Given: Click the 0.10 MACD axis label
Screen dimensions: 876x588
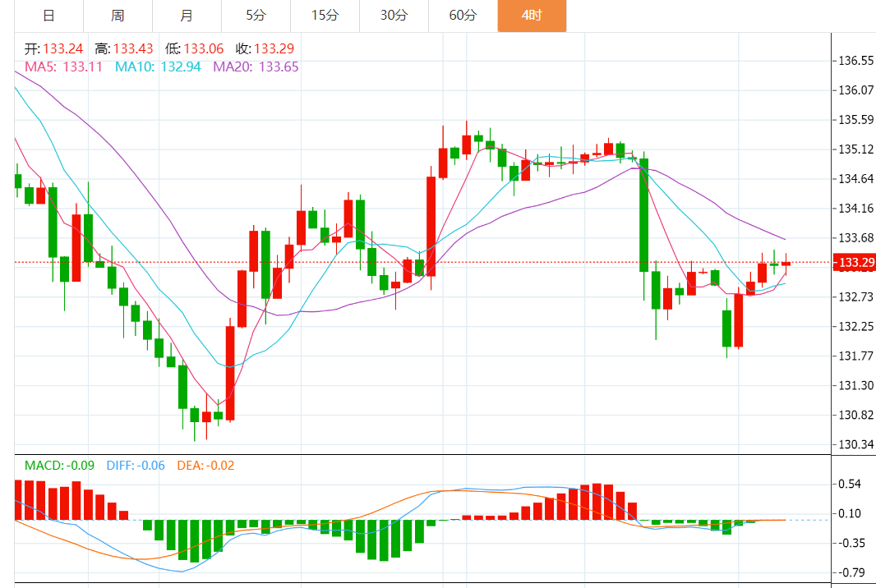Looking at the screenshot, I should click(850, 514).
